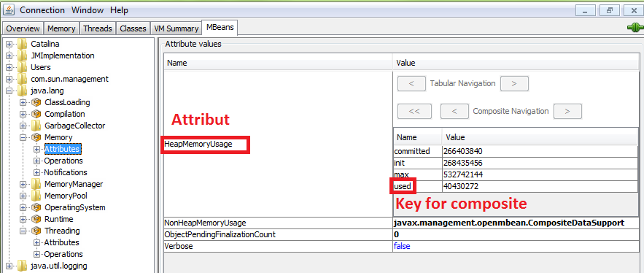Viewport: 644px width, 273px height.
Task: Select Memory Attributes tree item
Action: pyautogui.click(x=63, y=149)
